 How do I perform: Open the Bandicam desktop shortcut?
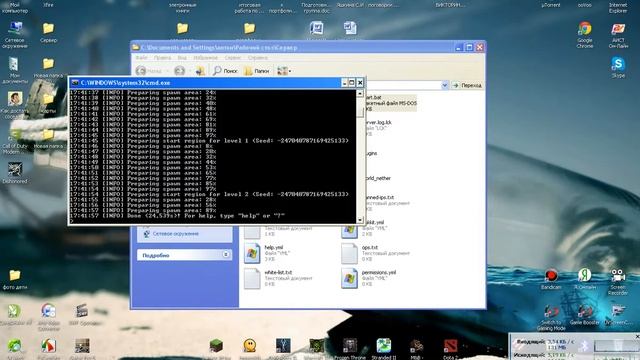pyautogui.click(x=551, y=279)
